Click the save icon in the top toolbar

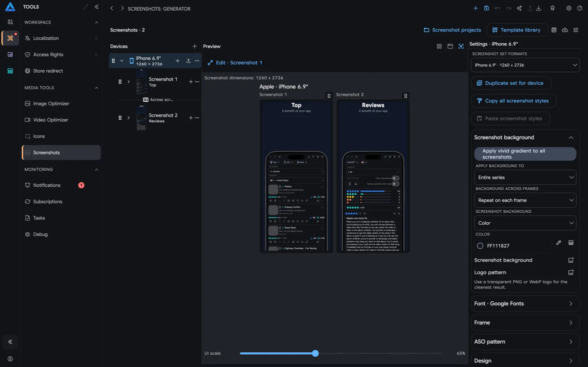(x=486, y=8)
